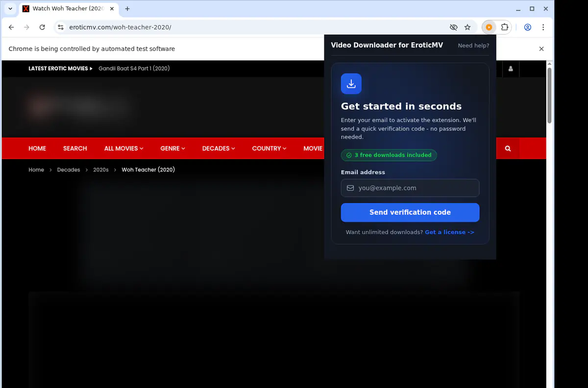Go to 2020s in the breadcrumb
The image size is (588, 388).
tap(101, 170)
